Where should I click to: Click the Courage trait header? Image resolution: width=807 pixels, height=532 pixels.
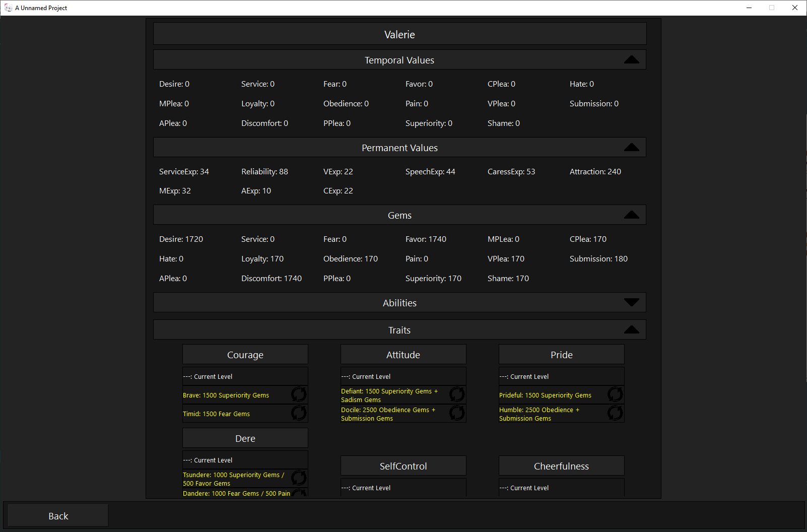point(245,355)
